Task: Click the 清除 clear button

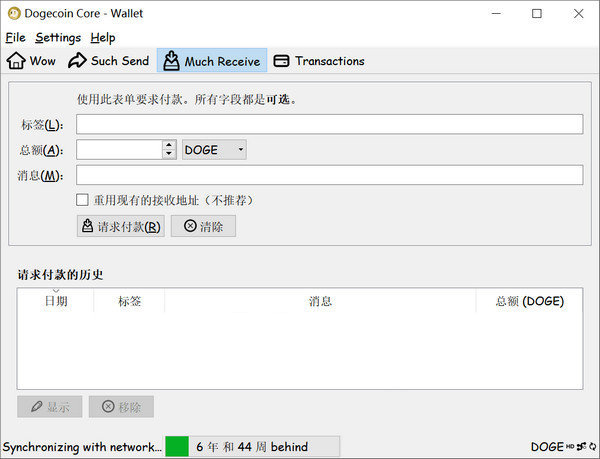Action: (203, 226)
